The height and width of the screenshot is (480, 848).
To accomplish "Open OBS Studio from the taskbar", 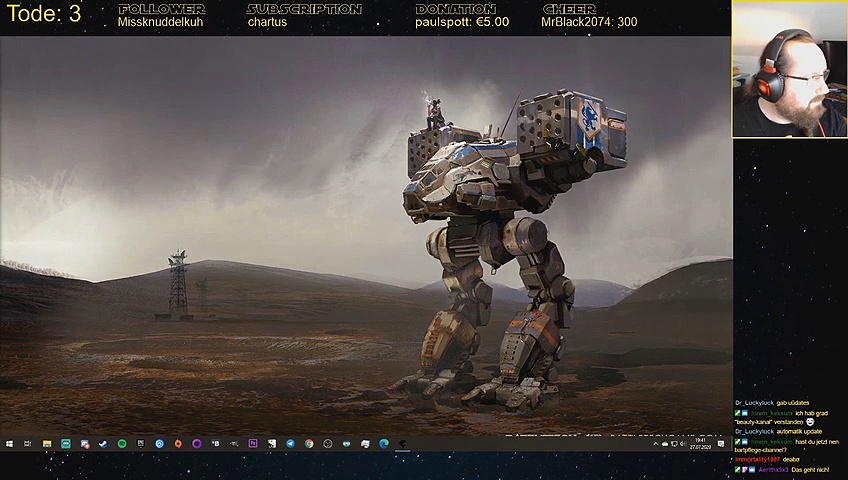I will pyautogui.click(x=328, y=444).
